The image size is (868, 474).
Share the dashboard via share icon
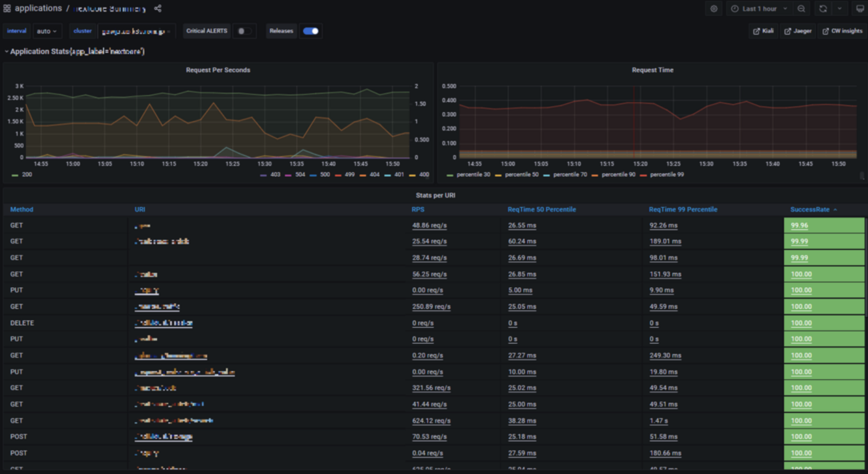point(158,9)
